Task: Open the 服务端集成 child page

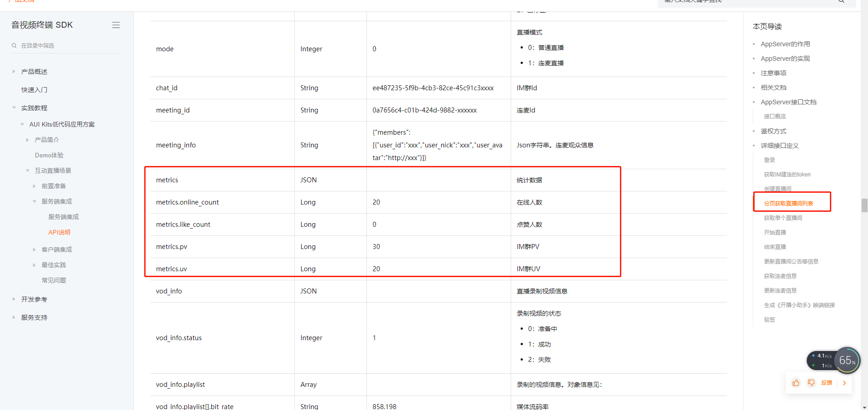Action: coord(63,217)
